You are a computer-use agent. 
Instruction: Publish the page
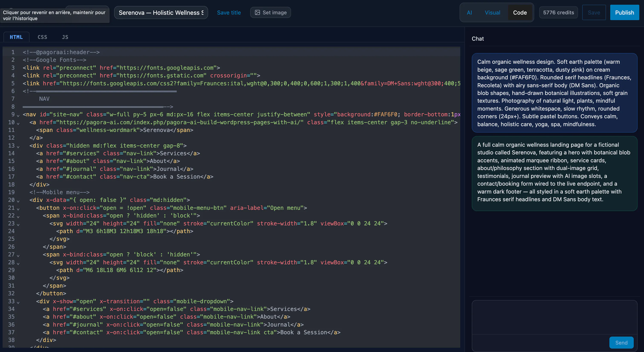point(625,12)
